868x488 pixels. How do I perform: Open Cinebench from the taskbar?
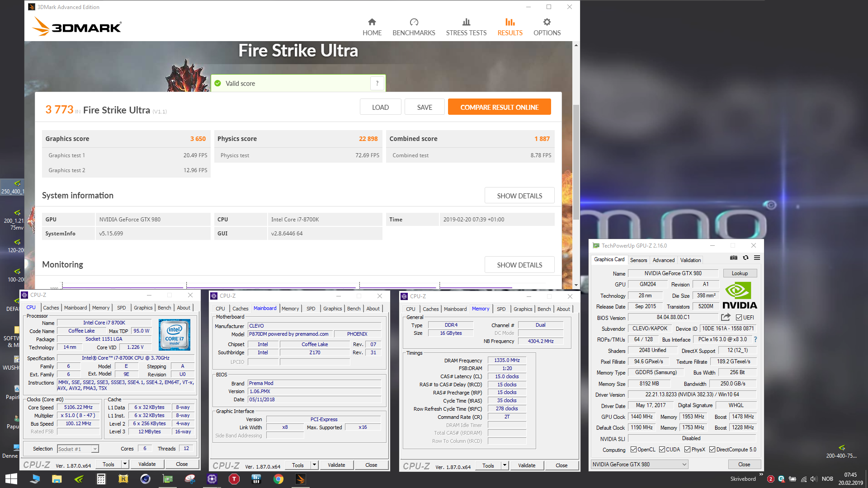(145, 479)
